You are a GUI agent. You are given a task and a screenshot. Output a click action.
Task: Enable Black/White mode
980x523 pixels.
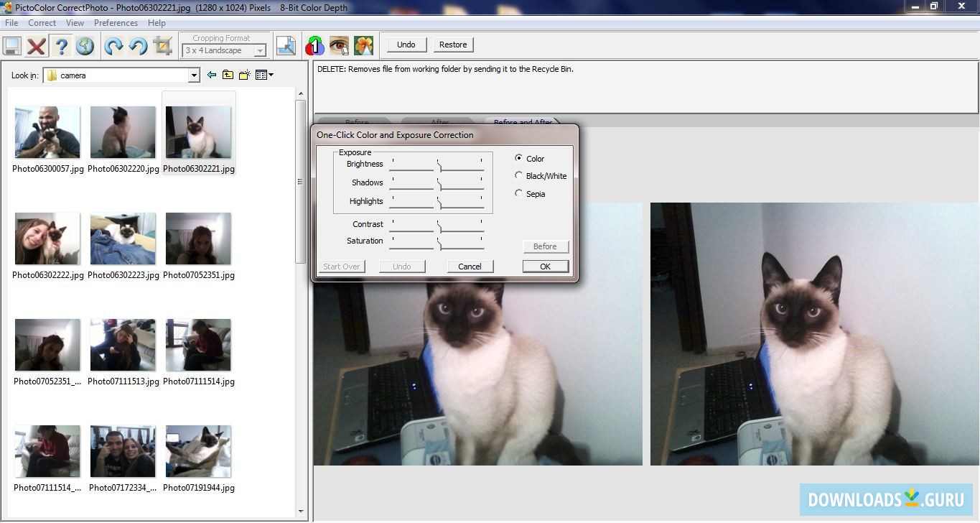(x=519, y=175)
